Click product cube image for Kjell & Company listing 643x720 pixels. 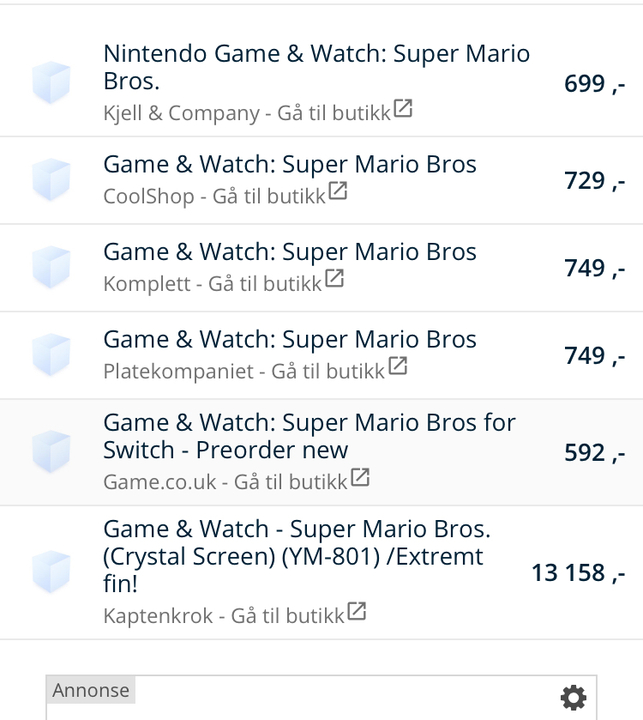(51, 84)
